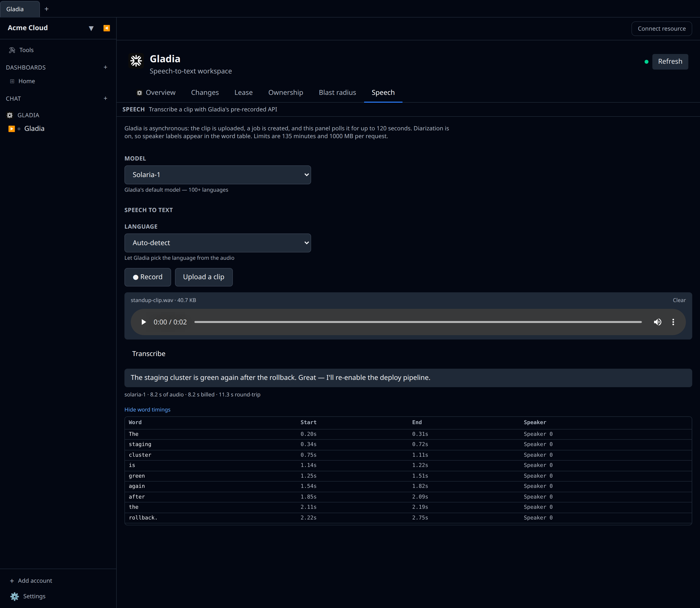
Task: Click Add account at sidebar bottom
Action: pyautogui.click(x=31, y=581)
